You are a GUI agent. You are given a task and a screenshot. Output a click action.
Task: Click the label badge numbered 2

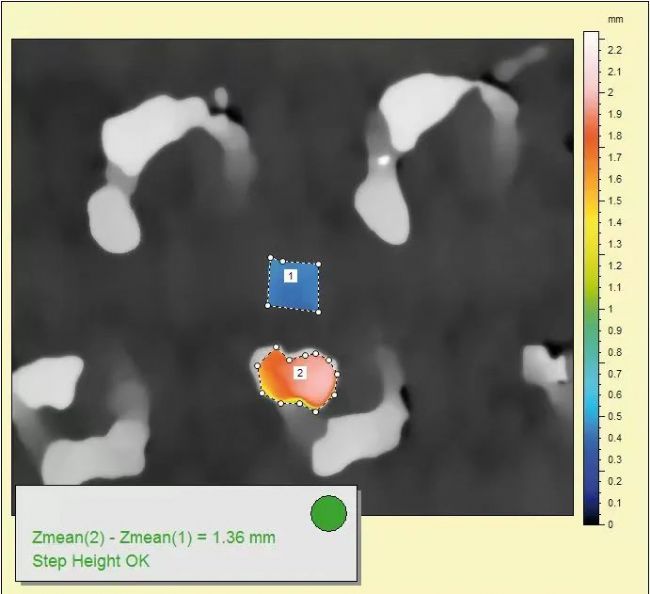coord(299,373)
